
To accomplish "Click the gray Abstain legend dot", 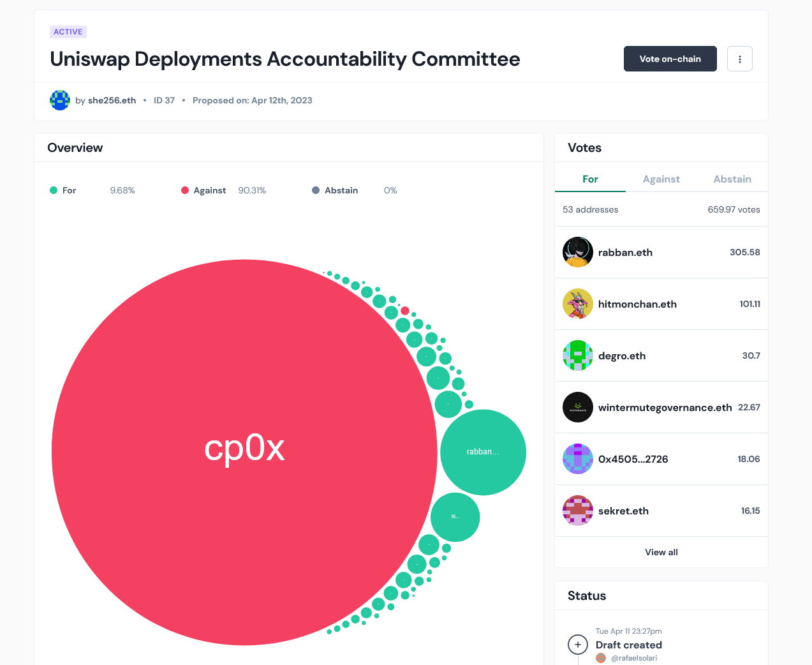I will point(316,190).
